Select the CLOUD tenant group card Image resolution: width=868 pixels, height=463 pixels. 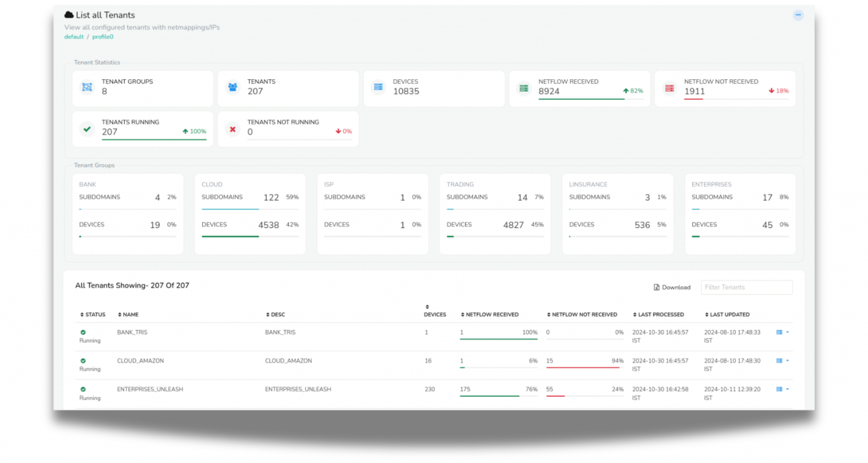(x=250, y=214)
